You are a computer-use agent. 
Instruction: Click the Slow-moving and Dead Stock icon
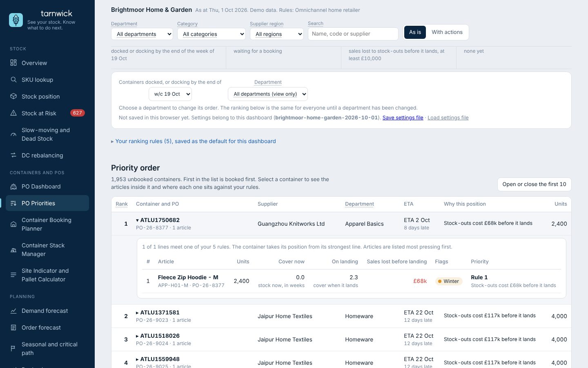tap(13, 134)
